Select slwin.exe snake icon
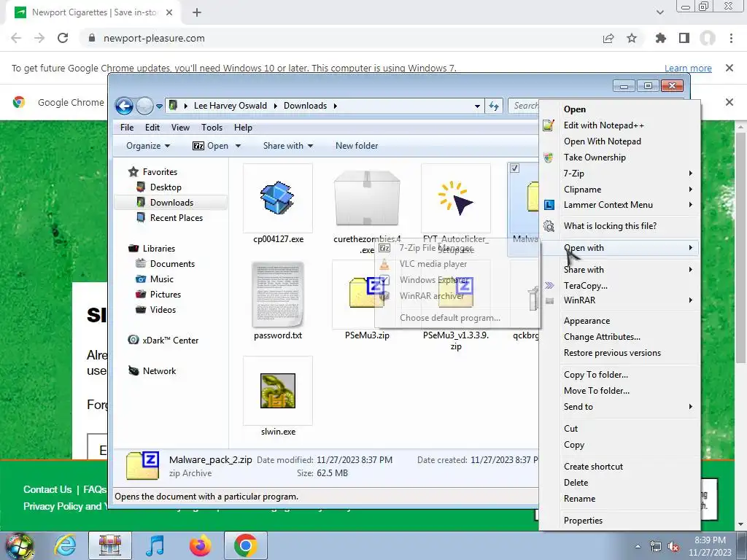This screenshot has height=560, width=747. point(278,391)
